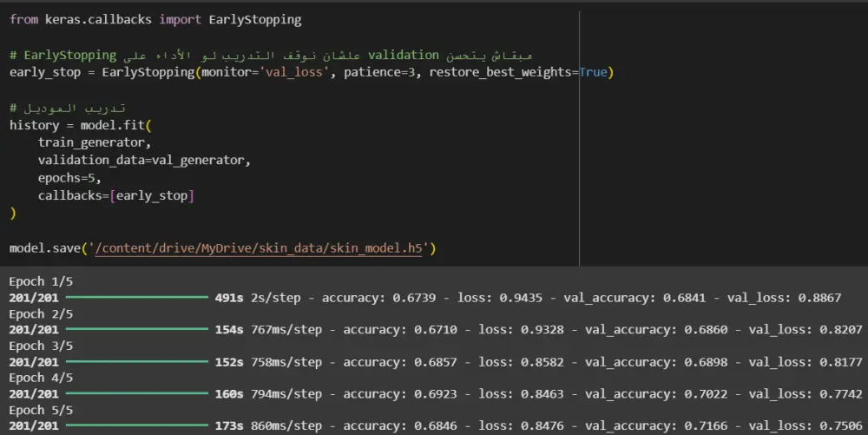Place cursor on epochs=5 line

(x=69, y=178)
